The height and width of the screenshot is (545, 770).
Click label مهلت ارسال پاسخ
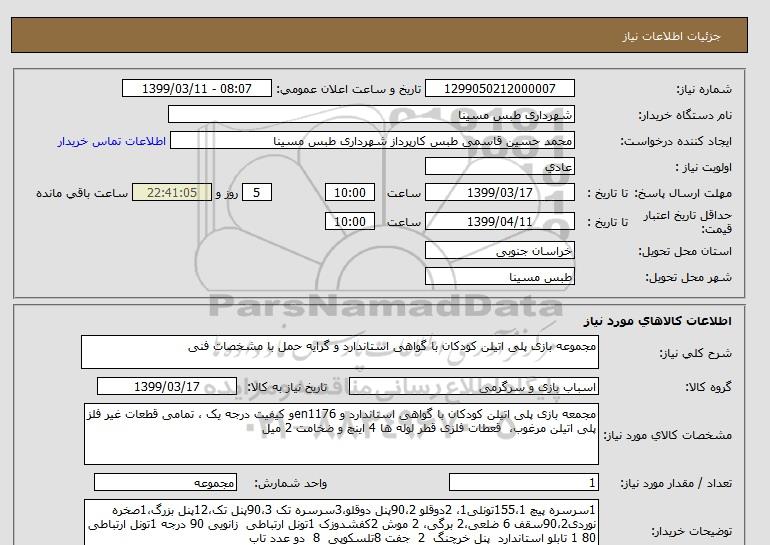pyautogui.click(x=685, y=193)
